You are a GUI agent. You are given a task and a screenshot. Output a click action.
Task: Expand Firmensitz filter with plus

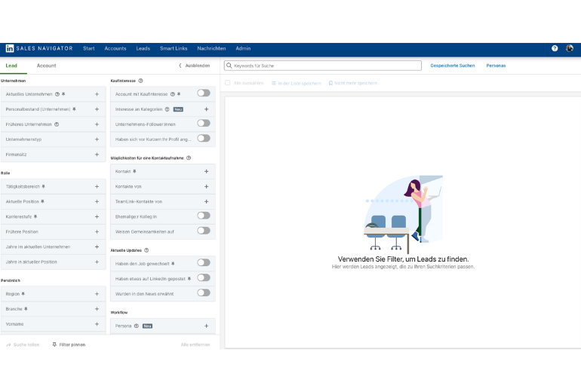point(97,155)
